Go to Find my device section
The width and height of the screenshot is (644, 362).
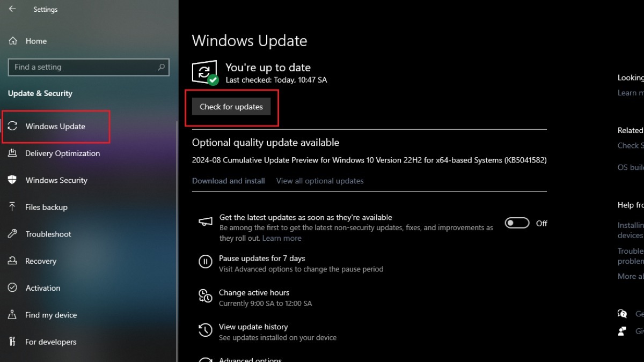[51, 315]
